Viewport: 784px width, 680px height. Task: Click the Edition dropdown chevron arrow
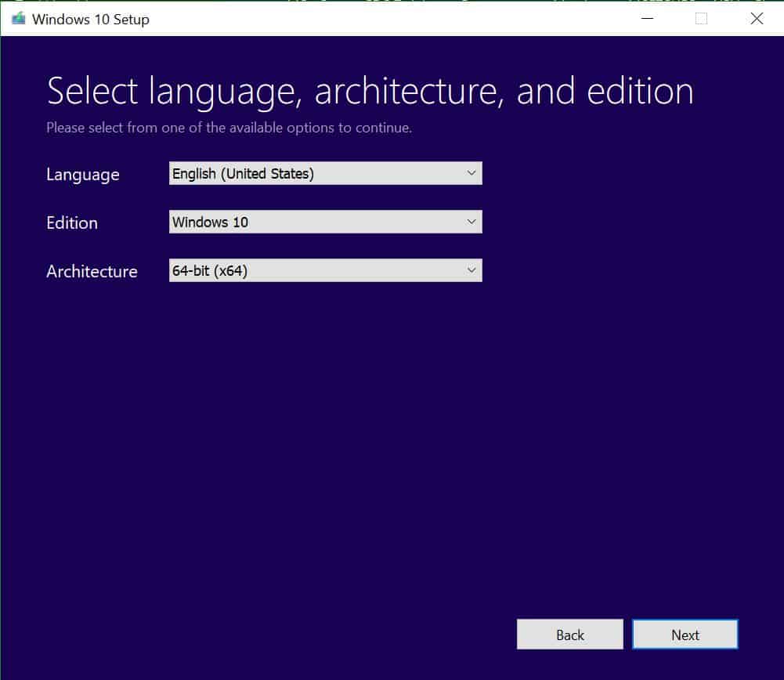(x=471, y=222)
